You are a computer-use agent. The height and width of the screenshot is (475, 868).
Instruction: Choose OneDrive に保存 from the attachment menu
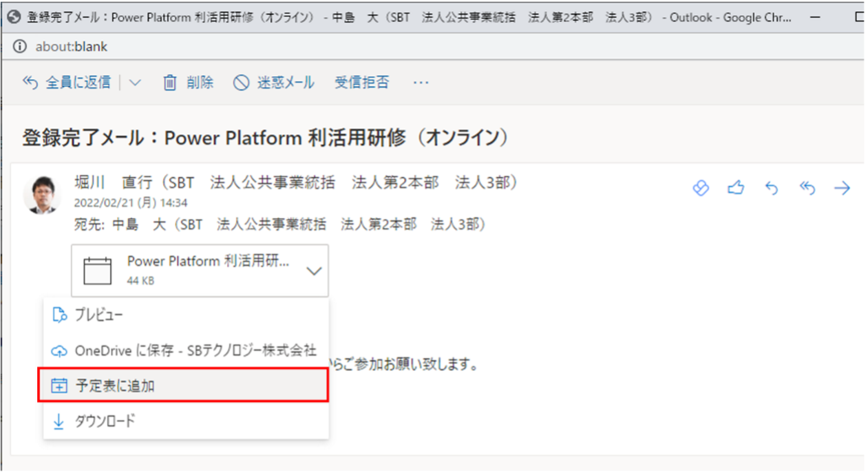tap(186, 351)
